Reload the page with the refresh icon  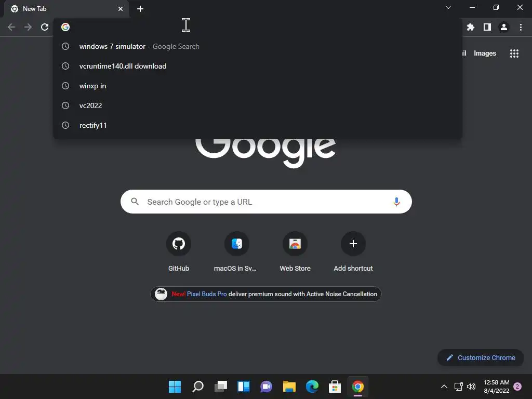tap(45, 27)
